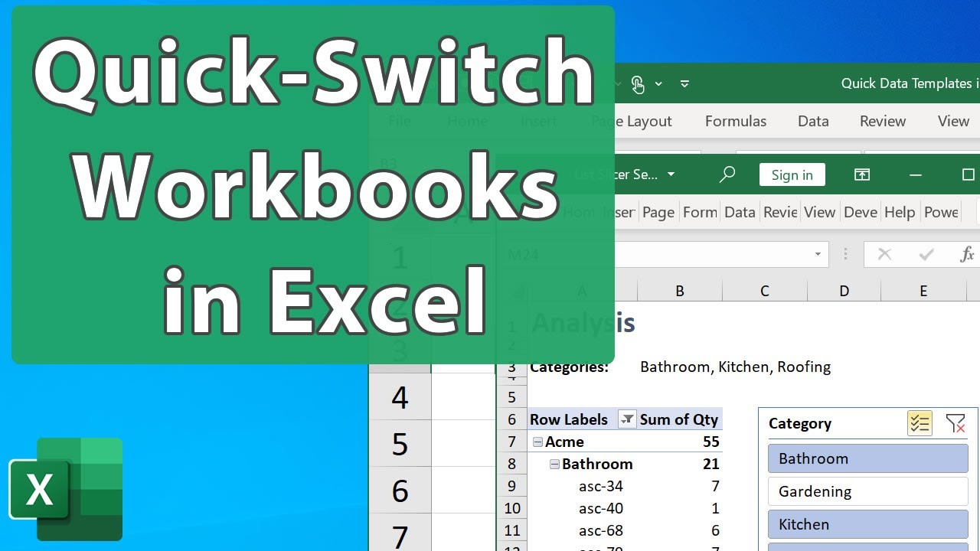This screenshot has height=551, width=980.
Task: Open the dropdown arrow beside the front window's file name
Action: tap(671, 174)
